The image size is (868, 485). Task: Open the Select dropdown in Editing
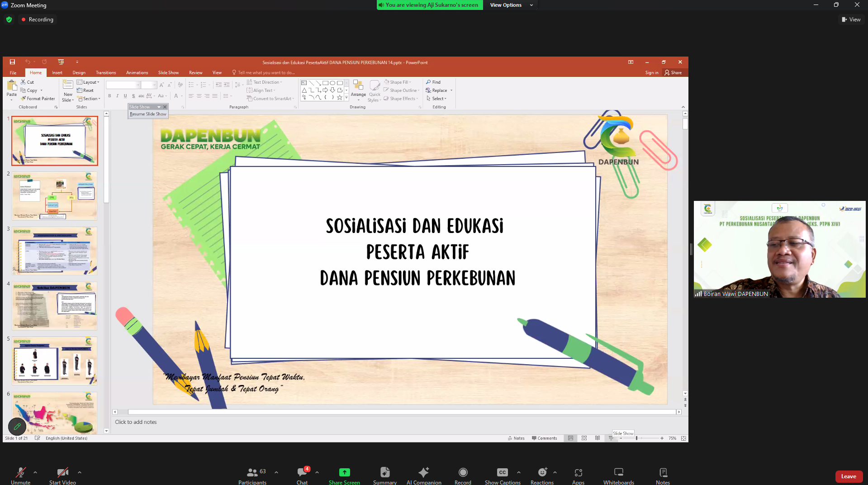click(436, 99)
